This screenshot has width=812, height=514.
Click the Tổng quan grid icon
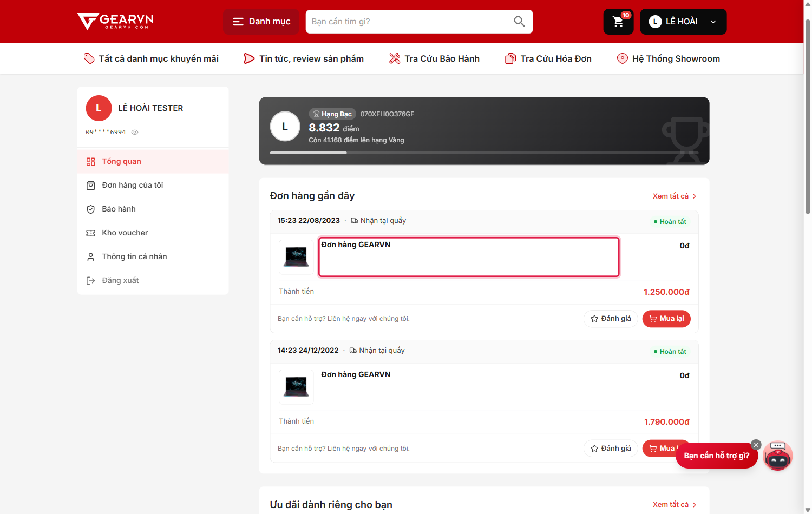coord(91,162)
